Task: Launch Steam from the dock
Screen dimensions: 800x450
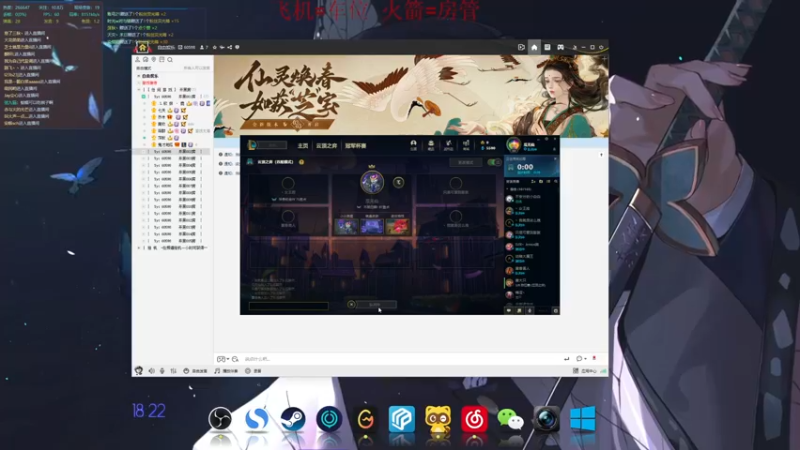Action: click(x=293, y=419)
